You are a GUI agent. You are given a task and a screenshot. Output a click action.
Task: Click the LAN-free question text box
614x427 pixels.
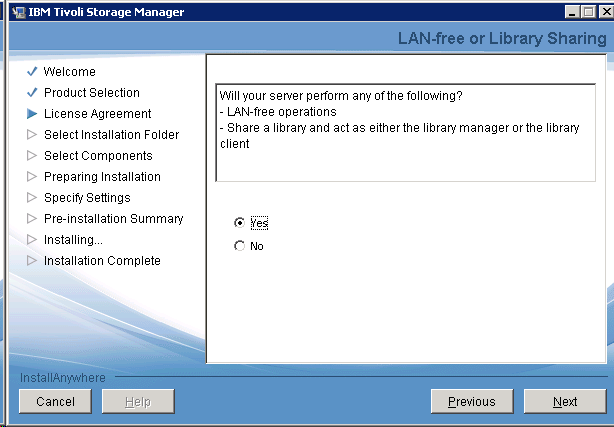[x=406, y=132]
